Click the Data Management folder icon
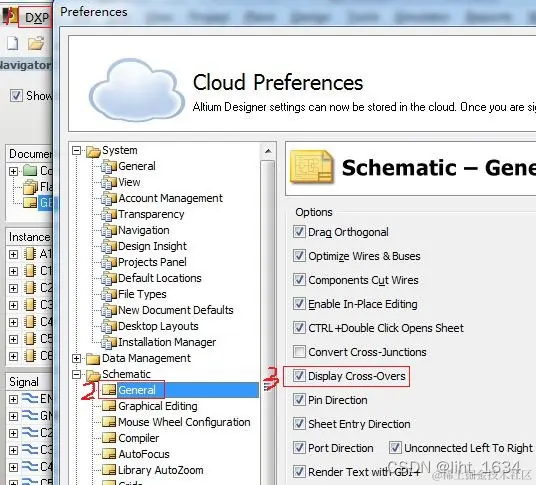Screen dimensions: 536x485 point(93,359)
